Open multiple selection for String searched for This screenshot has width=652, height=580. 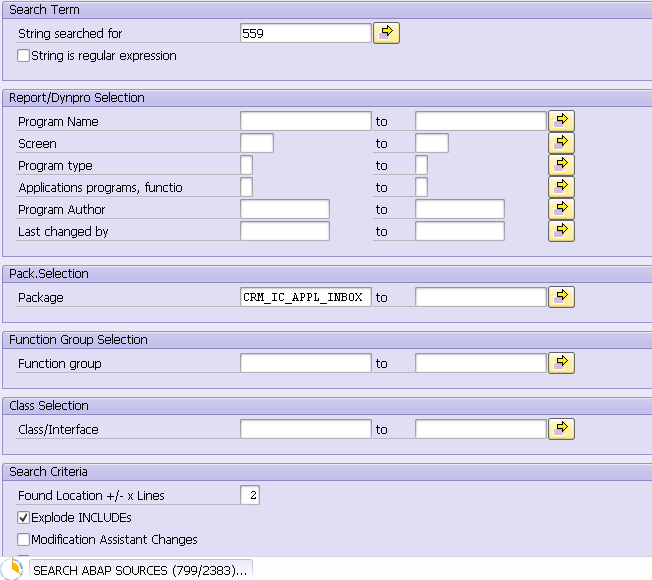click(x=386, y=33)
